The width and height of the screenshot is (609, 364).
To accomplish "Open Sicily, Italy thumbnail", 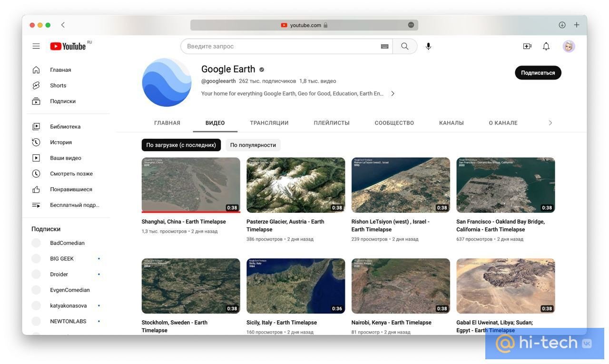I will coord(296,286).
